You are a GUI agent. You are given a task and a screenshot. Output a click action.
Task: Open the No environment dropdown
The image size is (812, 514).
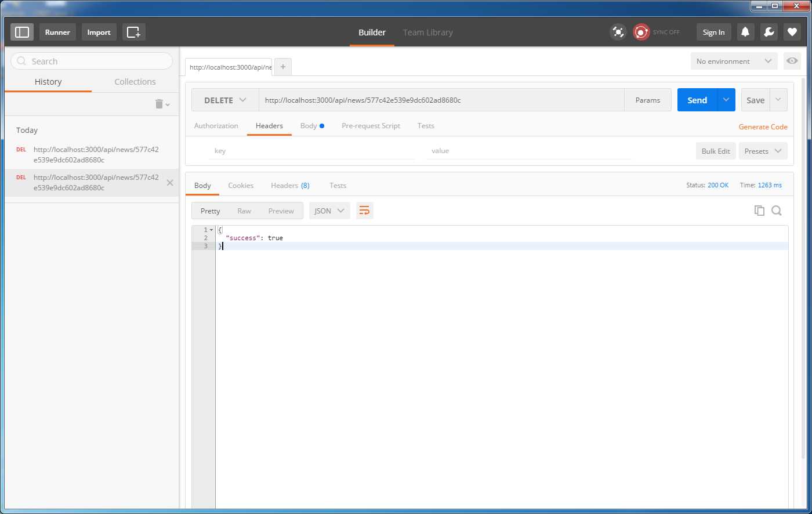(x=734, y=61)
